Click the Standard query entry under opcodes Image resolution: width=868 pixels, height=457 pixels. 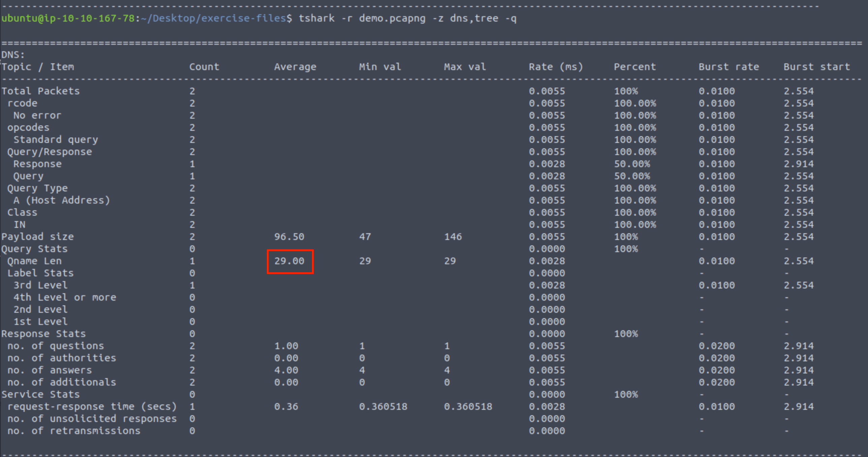point(56,140)
